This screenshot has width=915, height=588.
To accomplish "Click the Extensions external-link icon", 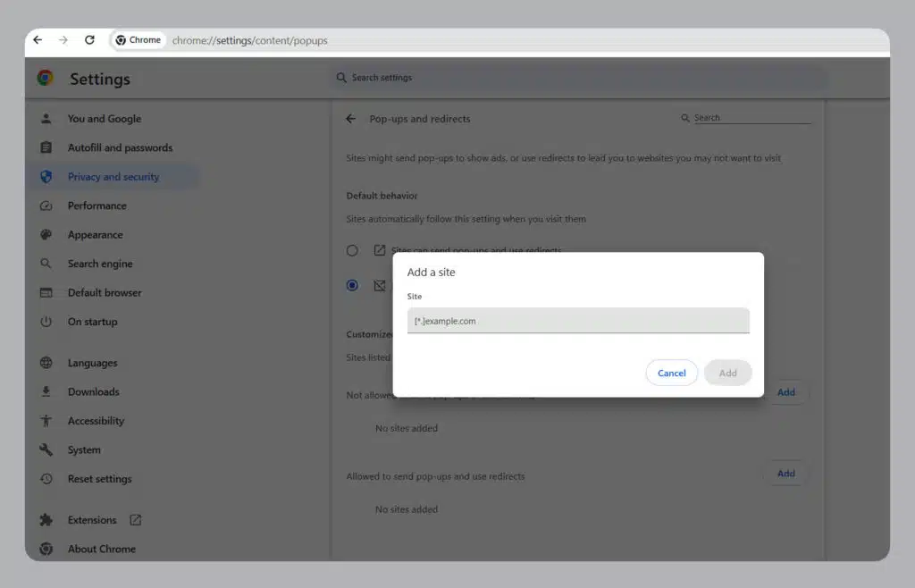I will [x=136, y=520].
